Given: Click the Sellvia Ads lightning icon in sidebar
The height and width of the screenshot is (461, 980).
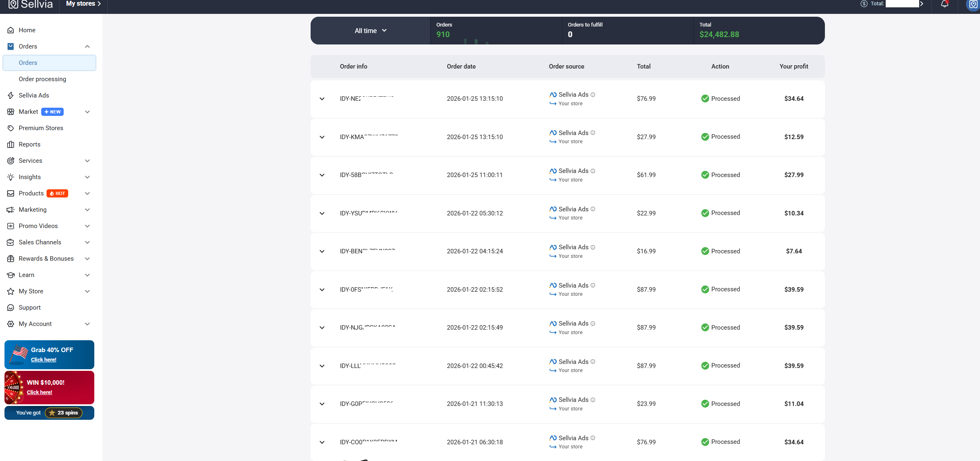Looking at the screenshot, I should (11, 95).
